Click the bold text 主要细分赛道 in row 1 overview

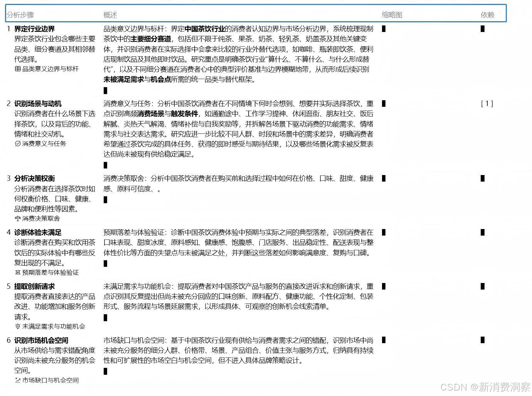151,39
